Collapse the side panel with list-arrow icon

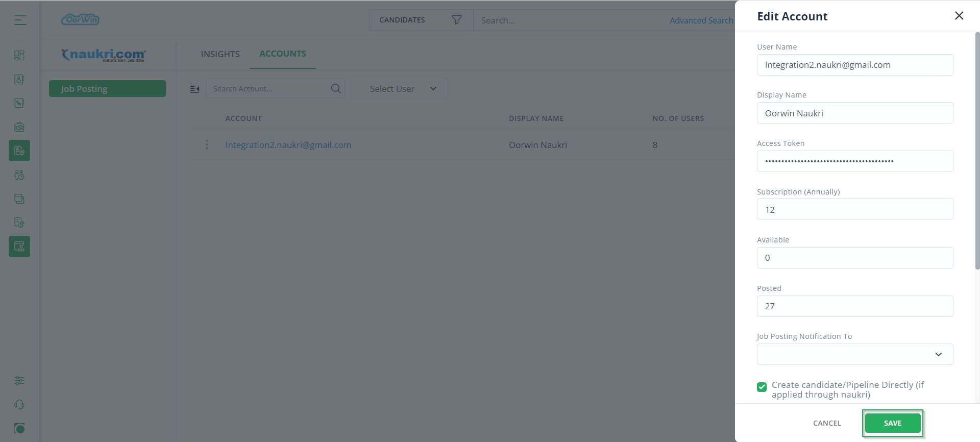194,89
